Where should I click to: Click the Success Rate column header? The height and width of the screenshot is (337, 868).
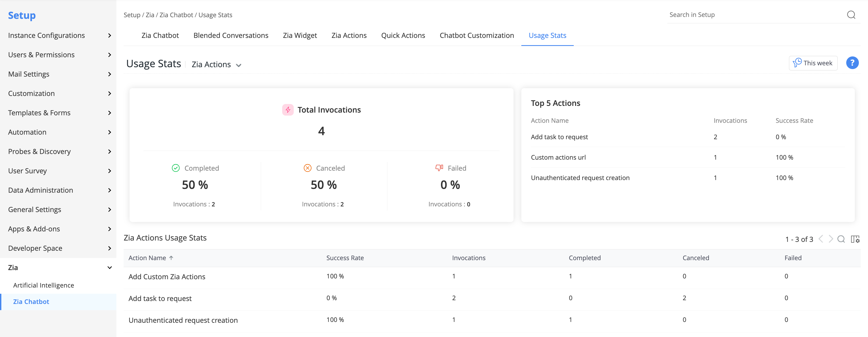(x=345, y=258)
